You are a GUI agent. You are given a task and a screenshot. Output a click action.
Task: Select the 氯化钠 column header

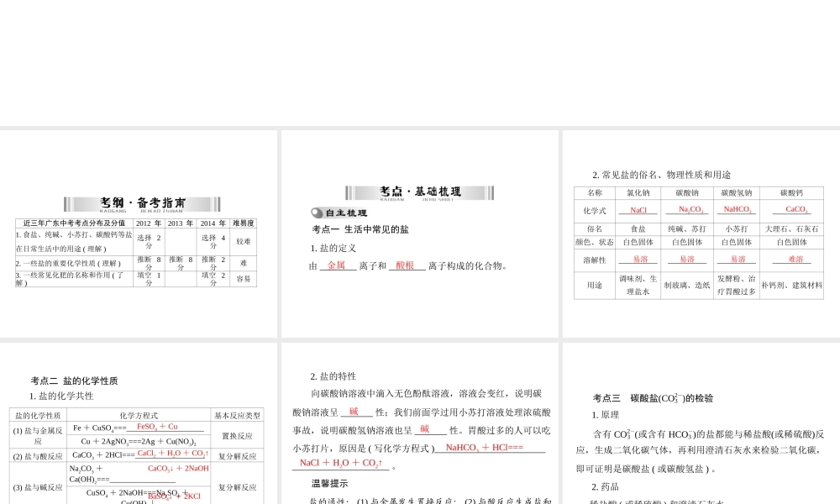(x=638, y=193)
